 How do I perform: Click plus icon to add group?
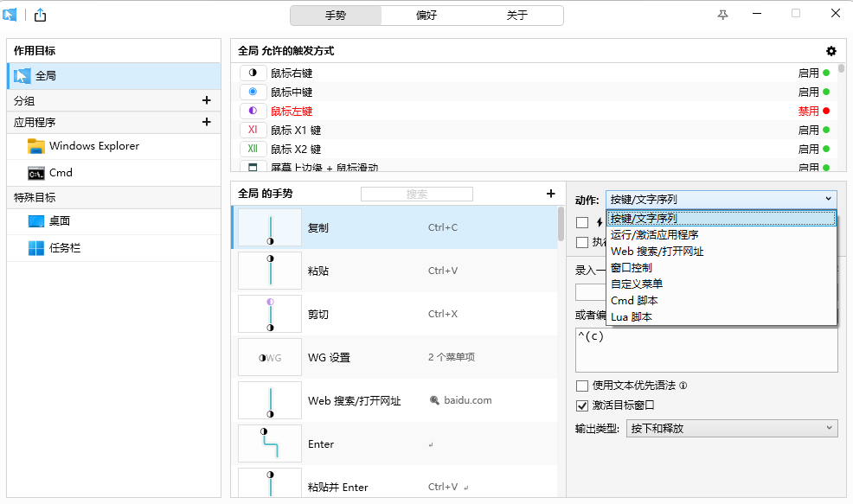[206, 100]
